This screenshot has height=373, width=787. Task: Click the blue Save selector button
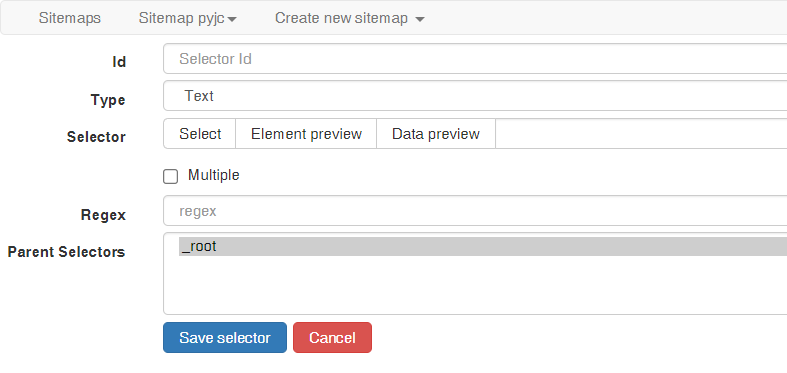[225, 337]
